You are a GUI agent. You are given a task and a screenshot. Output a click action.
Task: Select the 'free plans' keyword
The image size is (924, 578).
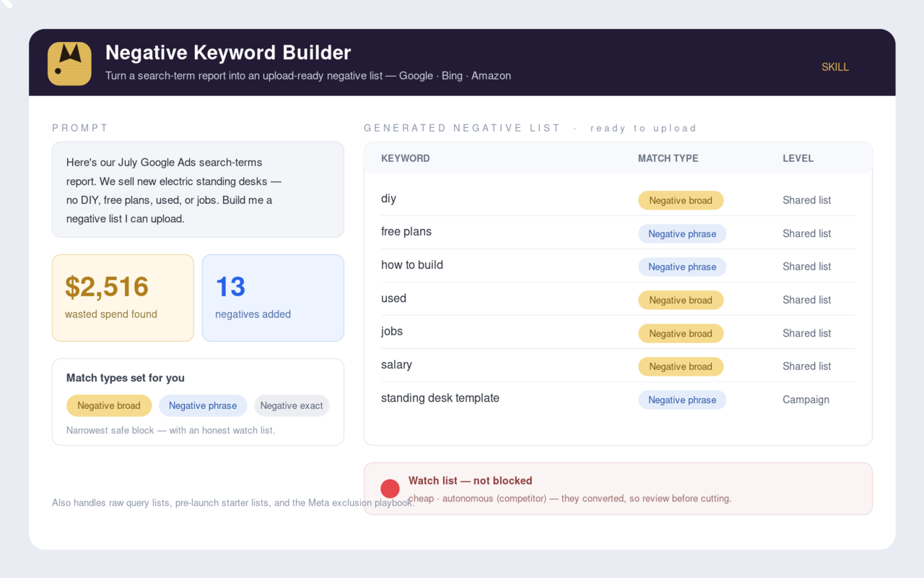406,232
